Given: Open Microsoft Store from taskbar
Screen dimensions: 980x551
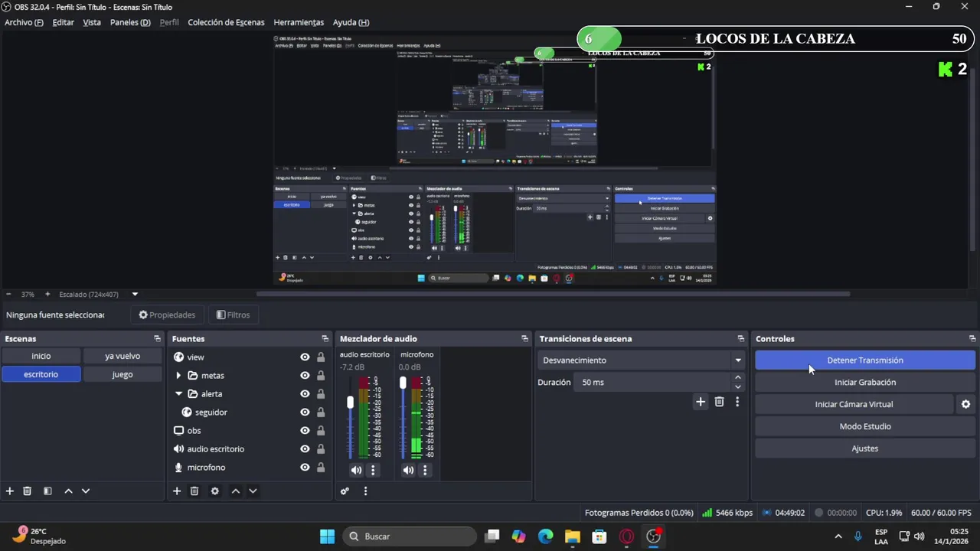Looking at the screenshot, I should point(599,536).
